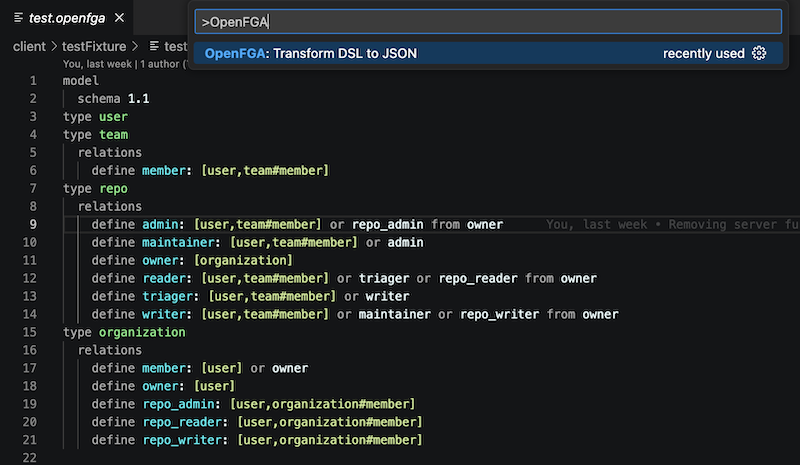Screen dimensions: 800x465
Task: Click the command palette input field
Action: pos(488,22)
